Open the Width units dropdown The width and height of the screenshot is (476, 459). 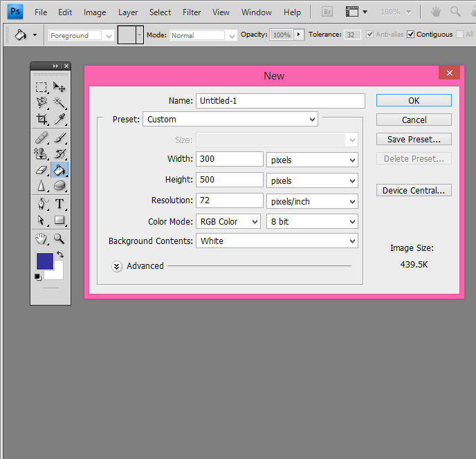[312, 160]
